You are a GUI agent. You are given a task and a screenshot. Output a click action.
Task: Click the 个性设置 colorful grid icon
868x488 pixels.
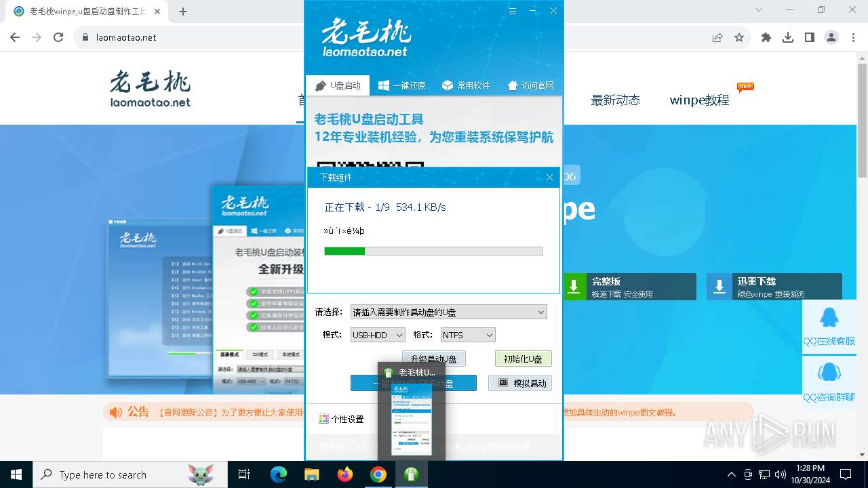323,419
